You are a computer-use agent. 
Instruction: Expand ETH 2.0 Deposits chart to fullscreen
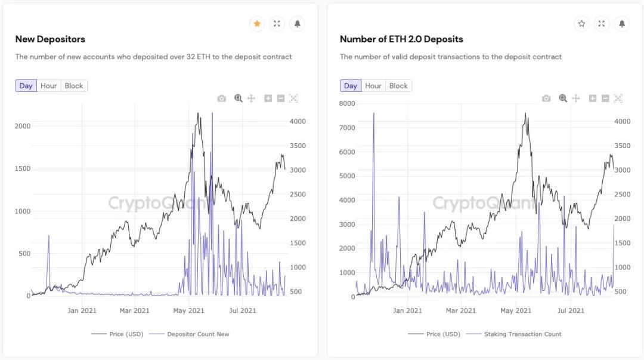click(x=602, y=23)
